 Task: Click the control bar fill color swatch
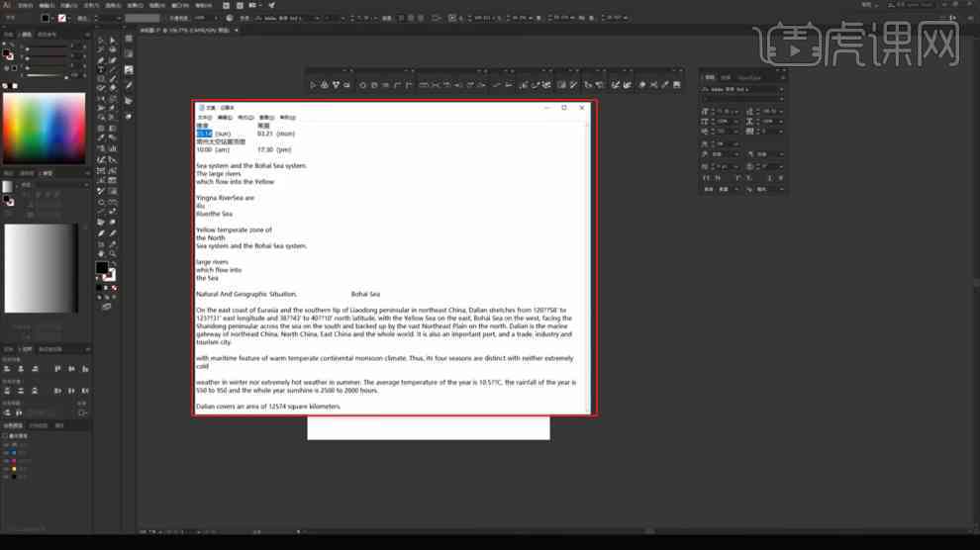point(45,18)
